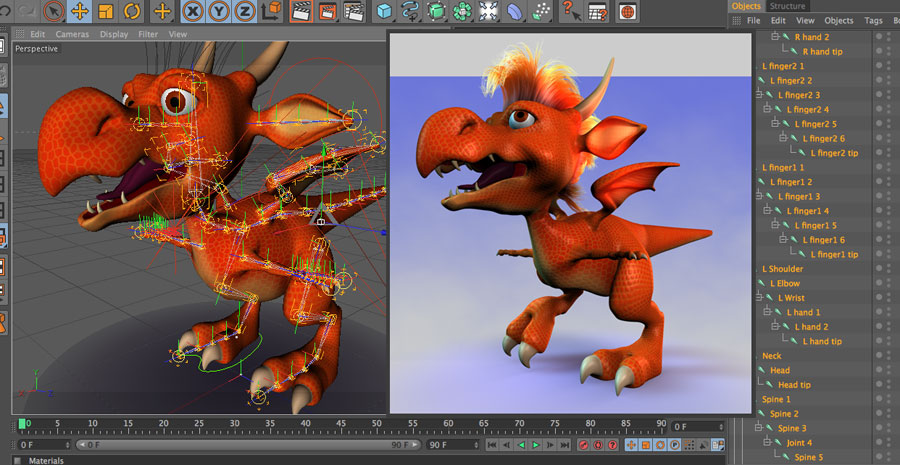Select the Neck joint in object list
This screenshot has width=900, height=465.
[771, 356]
